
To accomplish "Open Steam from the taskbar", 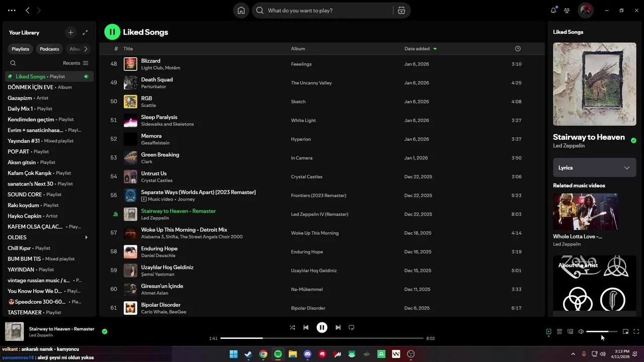I will [249, 354].
